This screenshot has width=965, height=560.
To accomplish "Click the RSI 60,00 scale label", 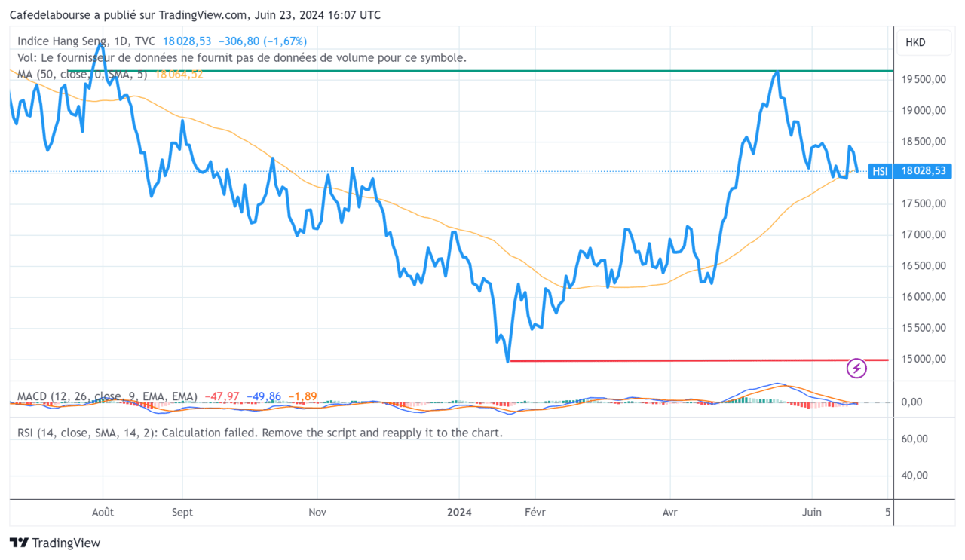I will 913,439.
